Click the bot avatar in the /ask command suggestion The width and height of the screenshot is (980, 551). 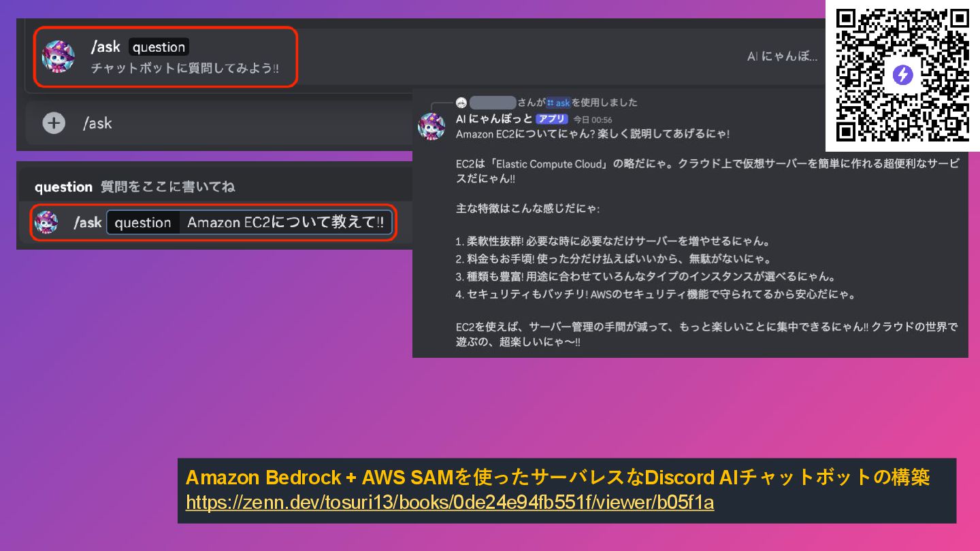click(x=58, y=56)
